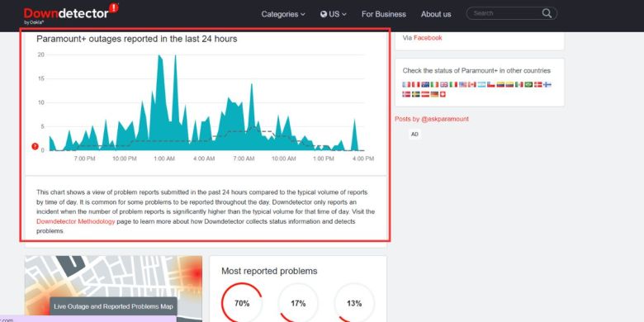Click the 10:00 PM chart axis label
This screenshot has height=322, width=644.
point(125,159)
